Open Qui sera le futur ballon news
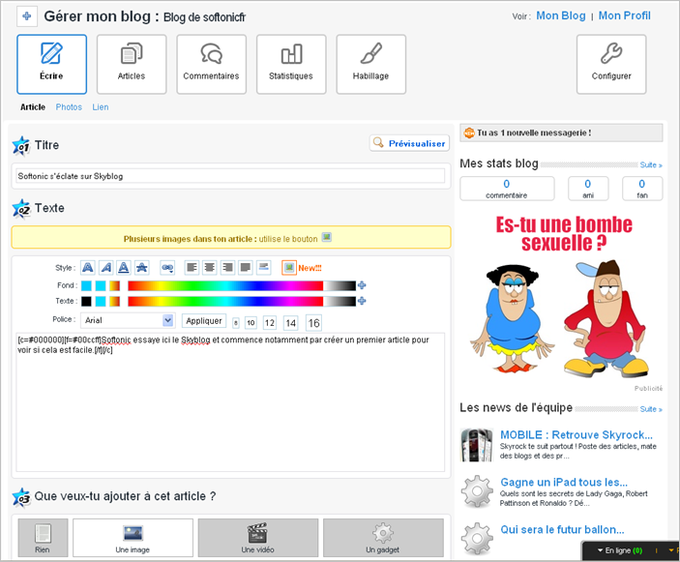The image size is (680, 562). coord(562,529)
